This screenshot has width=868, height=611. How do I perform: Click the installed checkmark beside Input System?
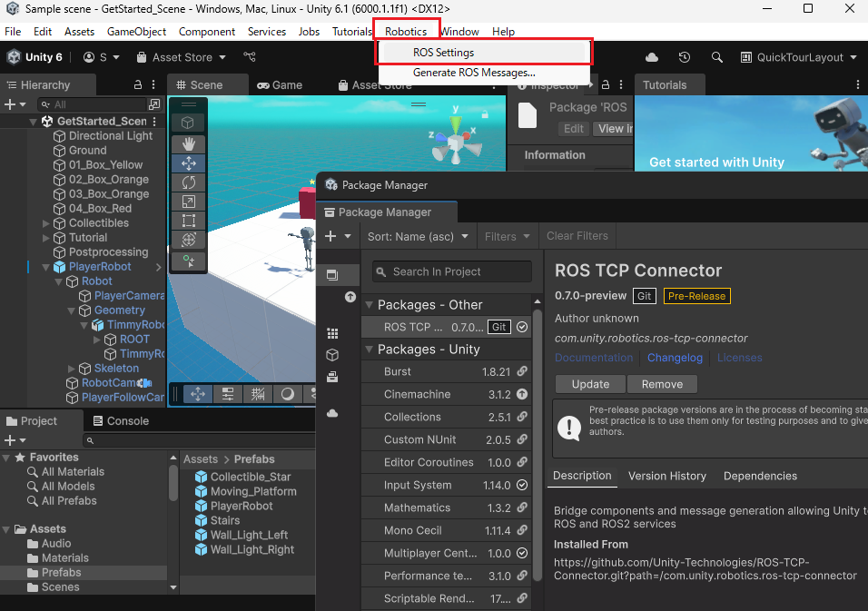tap(522, 485)
